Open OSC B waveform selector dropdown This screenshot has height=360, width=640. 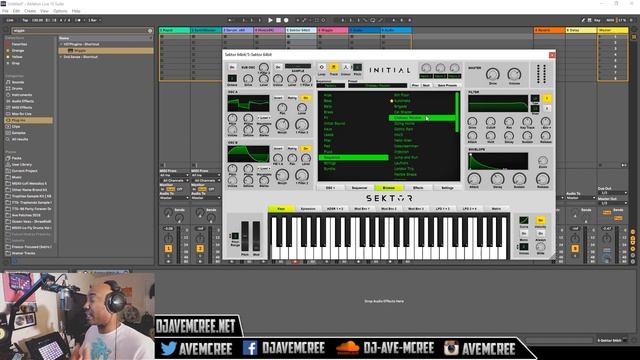264,168
